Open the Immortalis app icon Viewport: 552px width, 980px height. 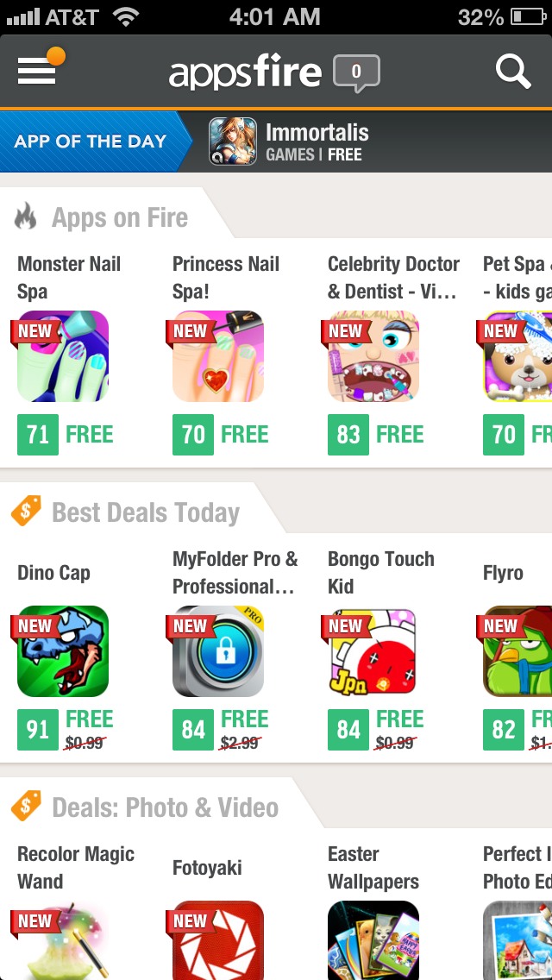pyautogui.click(x=233, y=141)
